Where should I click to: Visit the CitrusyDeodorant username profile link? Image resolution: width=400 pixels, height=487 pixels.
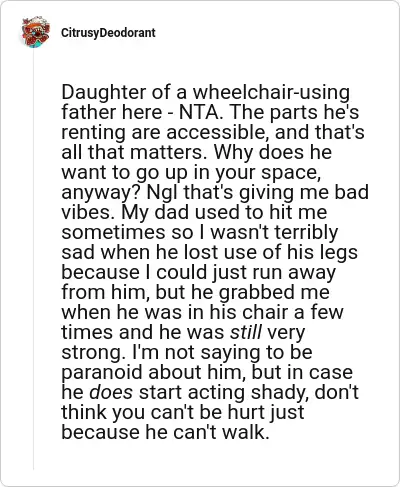click(x=108, y=33)
